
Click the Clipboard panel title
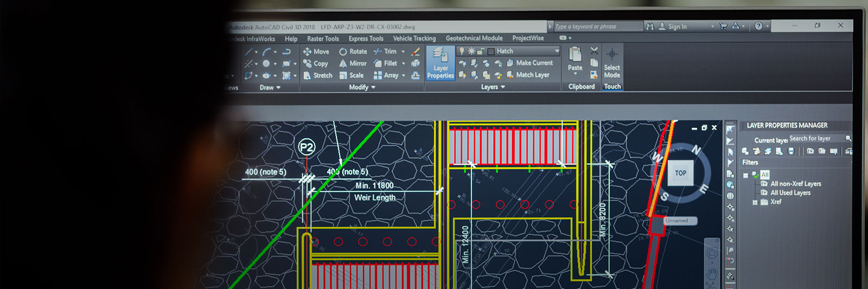click(x=582, y=86)
